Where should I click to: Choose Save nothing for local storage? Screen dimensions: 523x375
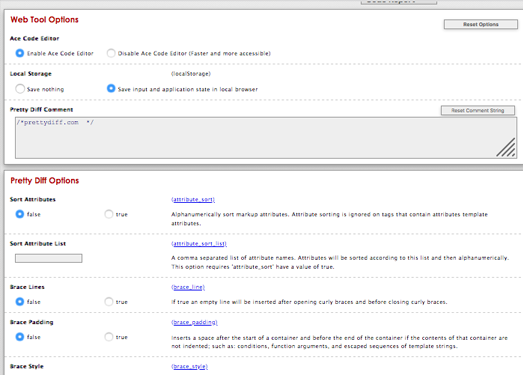coord(20,89)
